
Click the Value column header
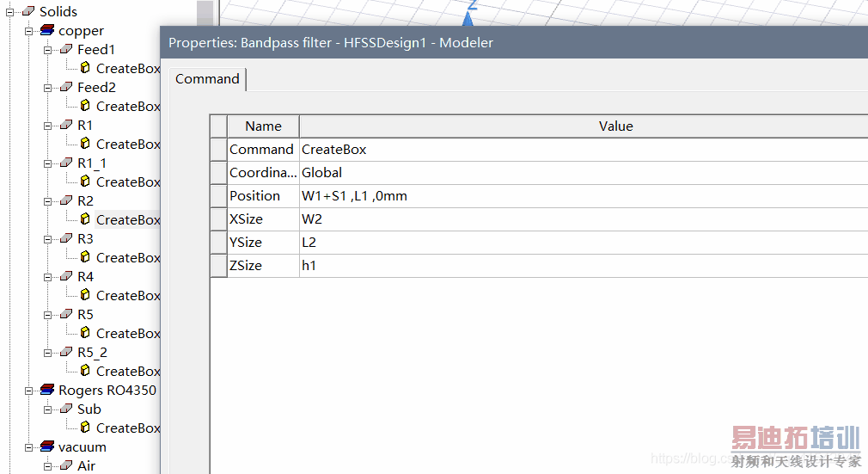615,126
